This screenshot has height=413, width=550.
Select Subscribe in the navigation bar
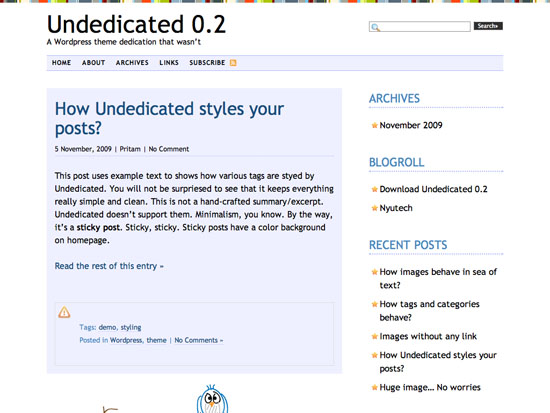pyautogui.click(x=207, y=63)
